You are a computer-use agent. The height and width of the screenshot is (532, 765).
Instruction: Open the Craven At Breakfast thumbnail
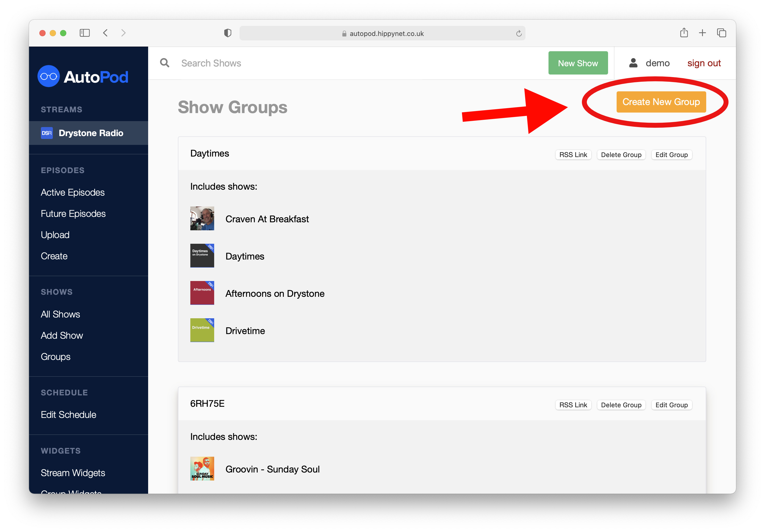click(x=202, y=218)
